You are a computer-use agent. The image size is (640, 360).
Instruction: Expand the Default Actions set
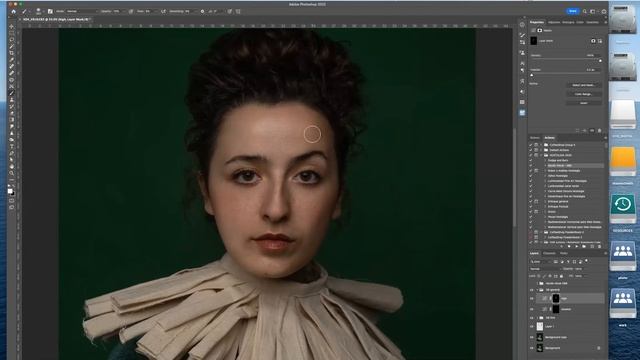tap(541, 150)
